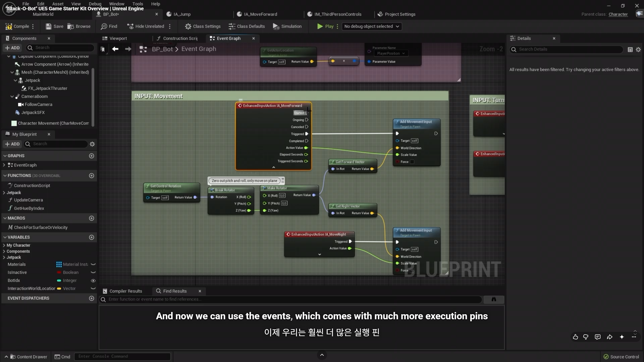This screenshot has width=644, height=362.
Task: Toggle IsInactive variable visibility
Action: pyautogui.click(x=93, y=273)
